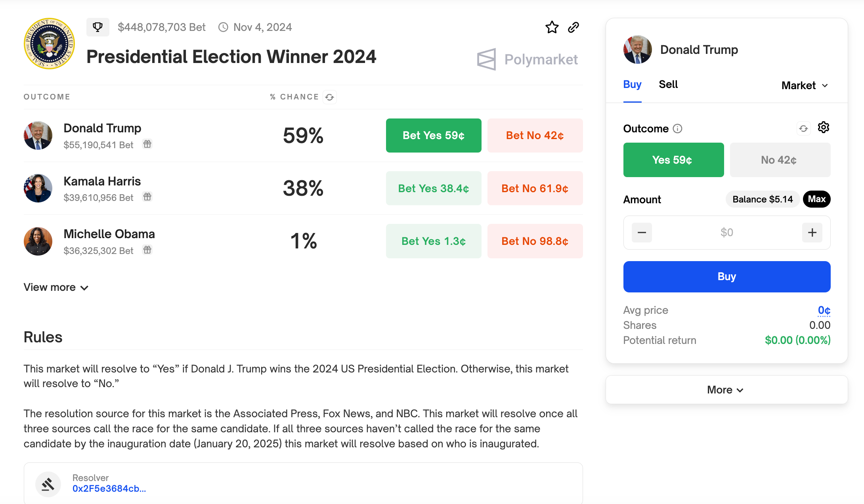Click Bet No 61.9¢ for Kamala Harris

click(535, 188)
